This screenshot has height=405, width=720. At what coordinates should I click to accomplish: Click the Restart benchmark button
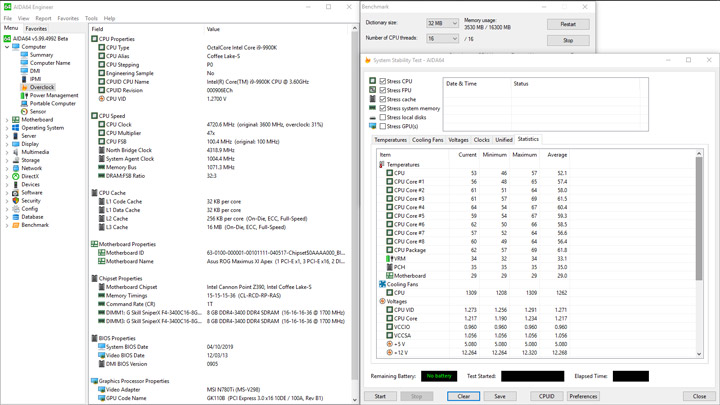pyautogui.click(x=567, y=24)
